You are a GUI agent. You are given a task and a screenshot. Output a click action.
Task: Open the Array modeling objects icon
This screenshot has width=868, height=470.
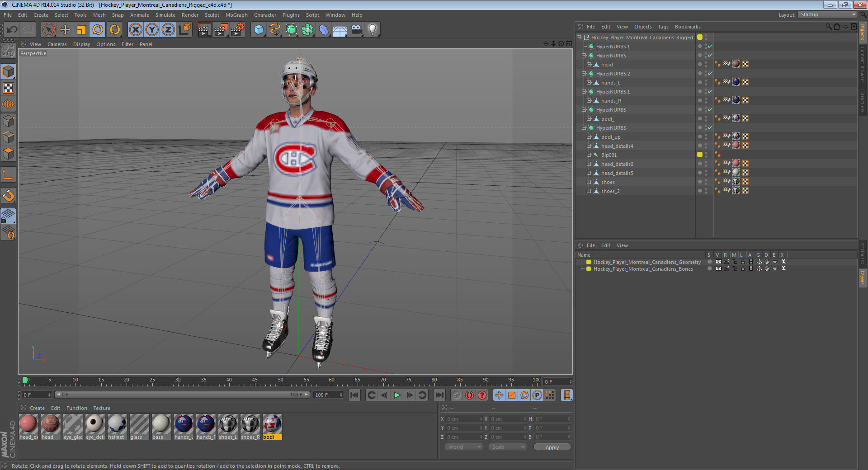pyautogui.click(x=307, y=30)
